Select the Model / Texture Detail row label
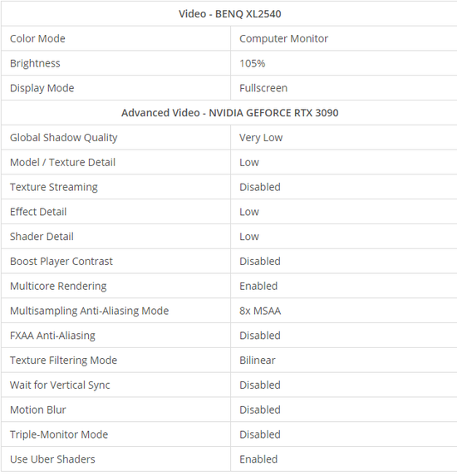 coord(63,163)
